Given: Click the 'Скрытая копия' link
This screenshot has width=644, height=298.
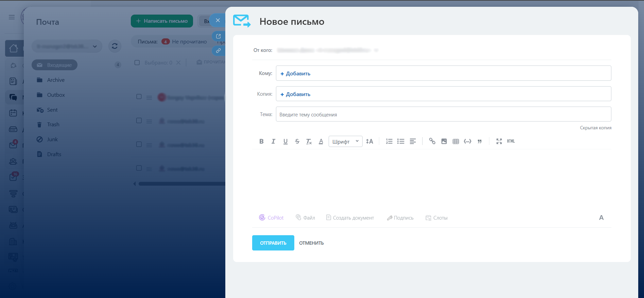Looking at the screenshot, I should [595, 128].
